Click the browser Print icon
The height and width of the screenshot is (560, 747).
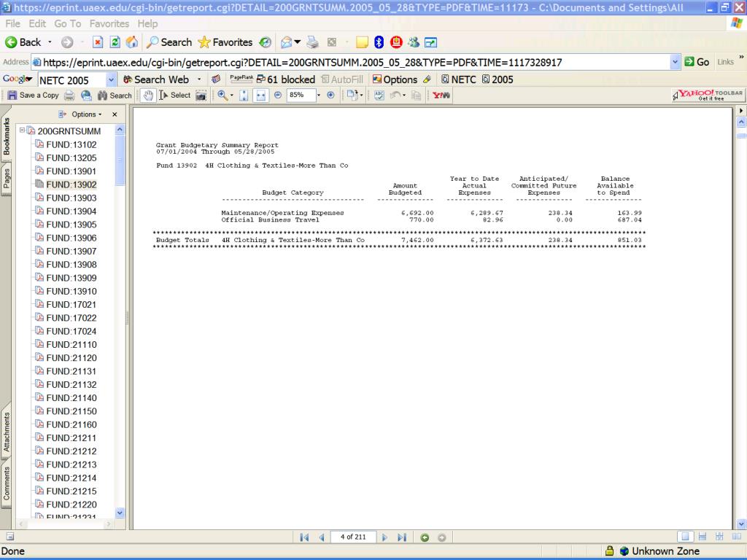coord(312,42)
